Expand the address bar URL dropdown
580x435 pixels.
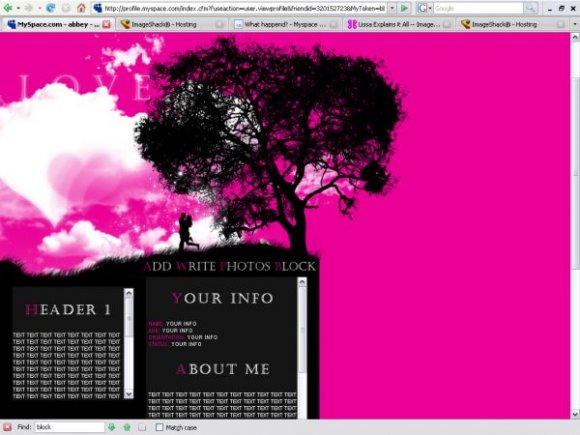(392, 8)
